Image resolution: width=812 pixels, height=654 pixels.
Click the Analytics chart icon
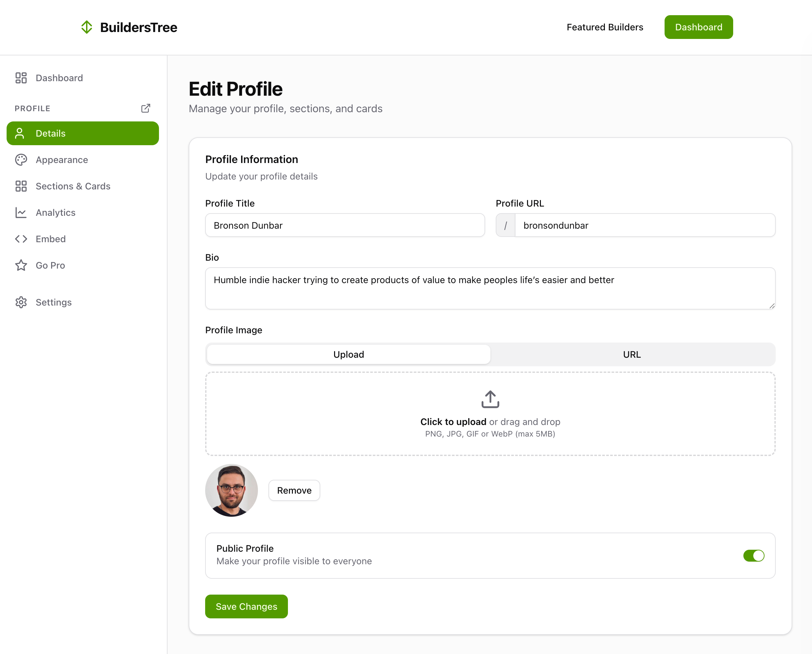coord(21,213)
